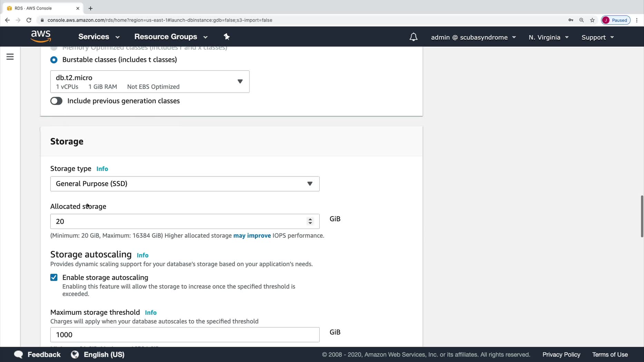Image resolution: width=644 pixels, height=362 pixels.
Task: Expand the Storage type dropdown
Action: tap(185, 184)
